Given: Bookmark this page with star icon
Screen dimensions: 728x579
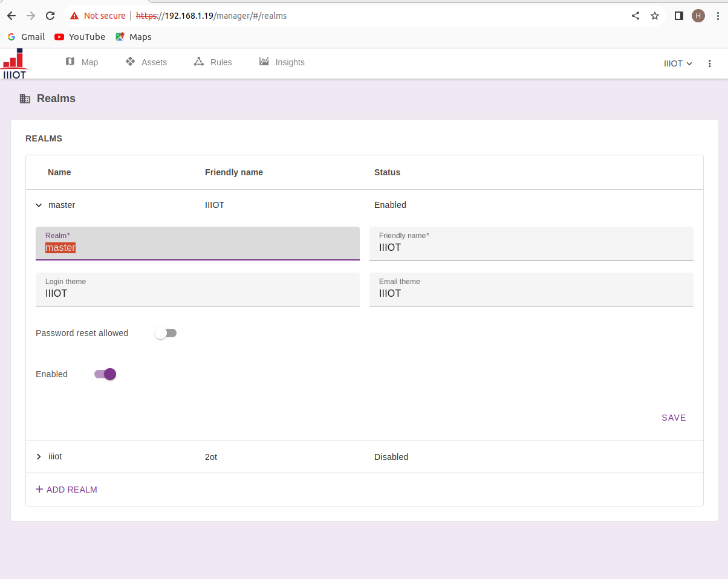Looking at the screenshot, I should (x=655, y=16).
